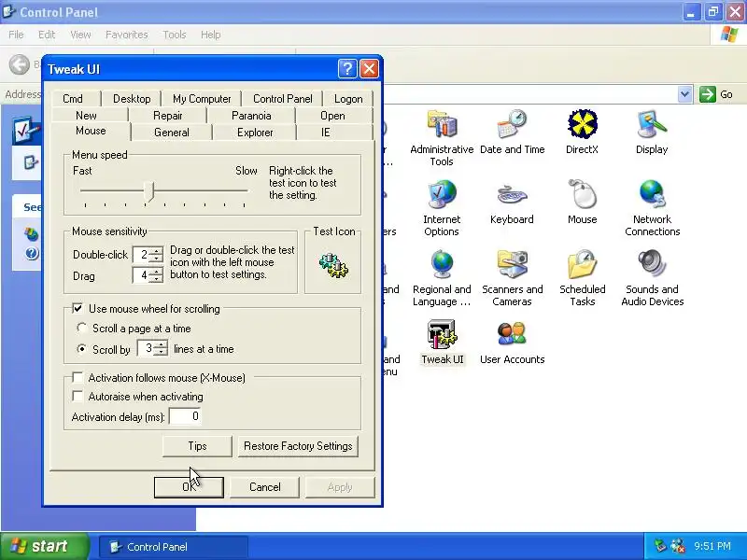Click the Test Icon gears in Tweak UI

[333, 265]
